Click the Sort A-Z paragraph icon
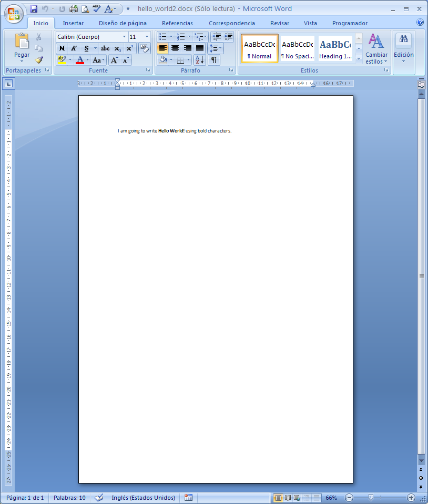Screen dimensions: 428x504 click(x=200, y=60)
